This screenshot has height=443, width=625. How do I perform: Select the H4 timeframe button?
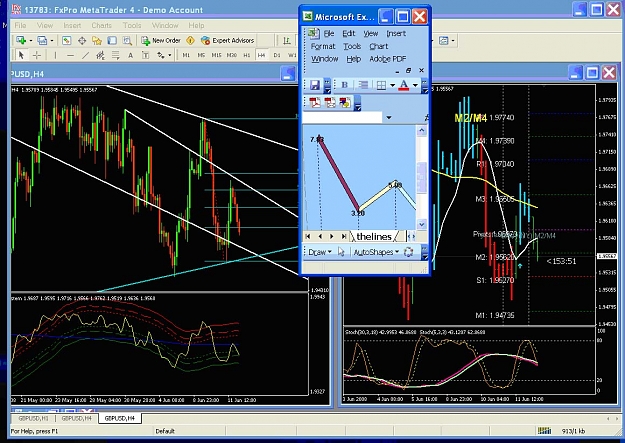tap(261, 55)
